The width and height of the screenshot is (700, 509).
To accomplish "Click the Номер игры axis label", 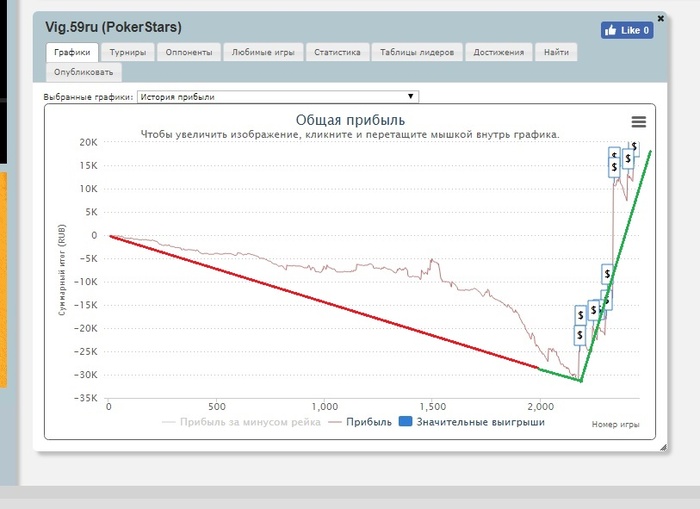I will pyautogui.click(x=616, y=424).
